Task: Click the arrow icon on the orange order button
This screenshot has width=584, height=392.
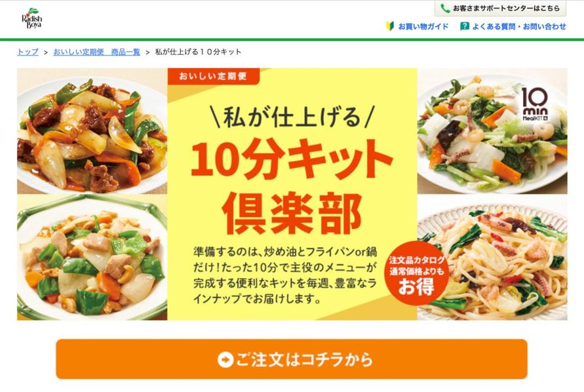Action: [225, 360]
